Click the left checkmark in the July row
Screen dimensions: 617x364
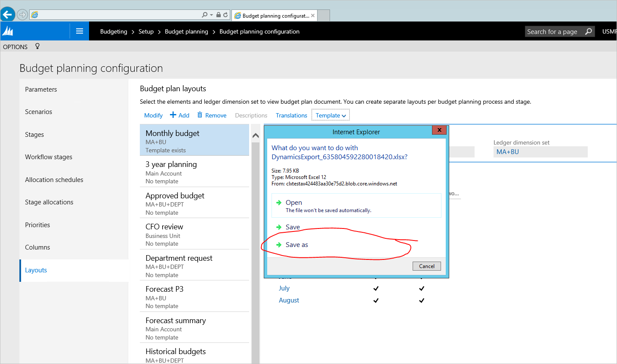(376, 288)
